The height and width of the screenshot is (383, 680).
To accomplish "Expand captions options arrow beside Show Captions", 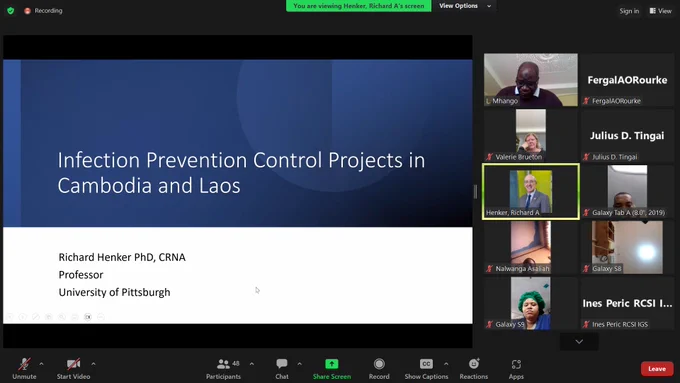I will (446, 364).
